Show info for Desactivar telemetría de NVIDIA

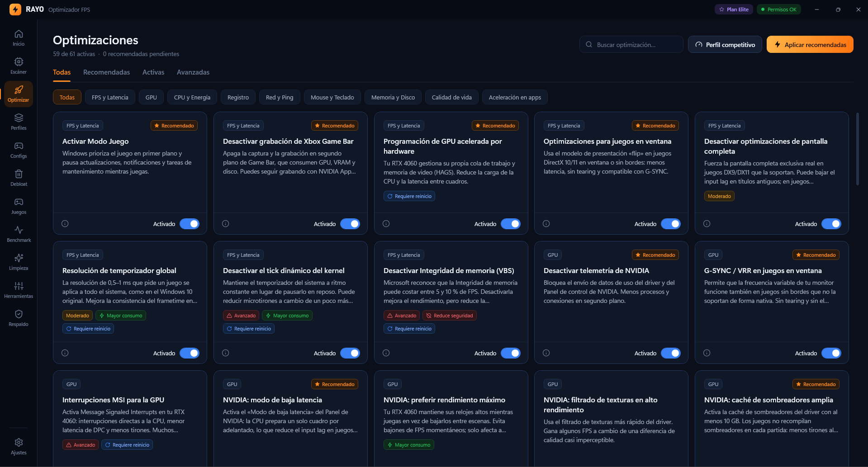coord(546,353)
